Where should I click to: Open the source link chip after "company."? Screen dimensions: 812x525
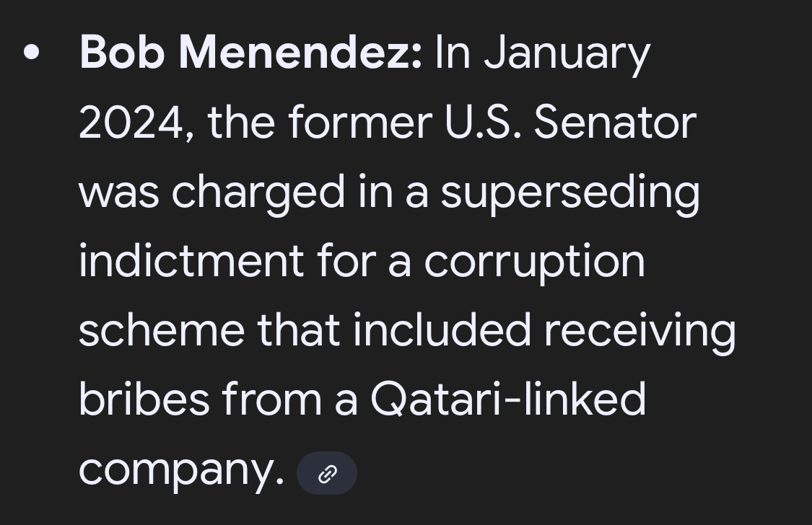[327, 473]
